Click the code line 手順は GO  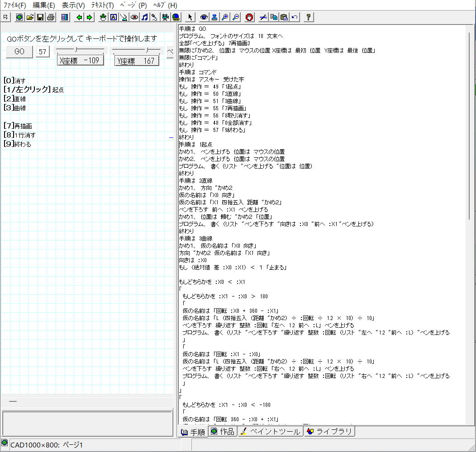[x=192, y=29]
